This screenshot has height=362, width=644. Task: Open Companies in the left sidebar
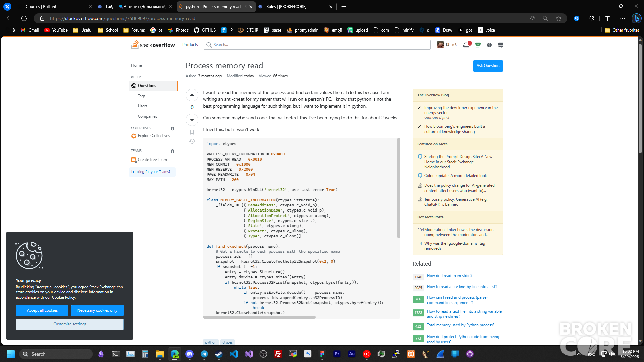point(147,116)
